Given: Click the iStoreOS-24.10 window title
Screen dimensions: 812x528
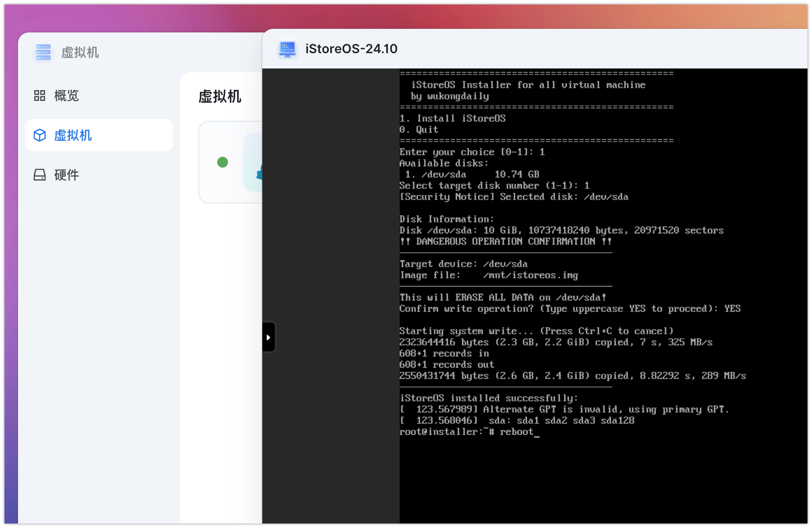Looking at the screenshot, I should coord(351,49).
